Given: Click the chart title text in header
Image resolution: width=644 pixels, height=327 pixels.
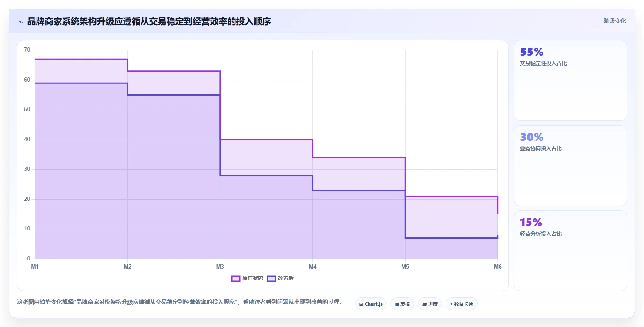Looking at the screenshot, I should pos(149,21).
